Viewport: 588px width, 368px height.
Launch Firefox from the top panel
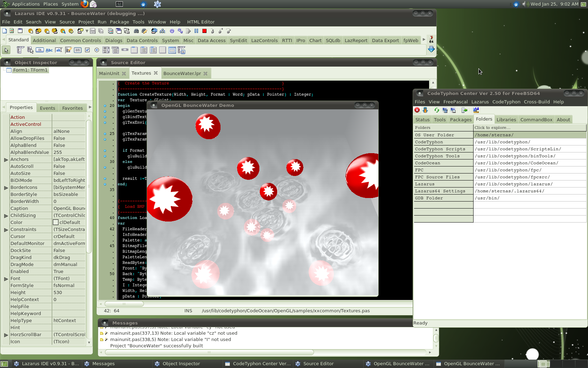pos(85,4)
